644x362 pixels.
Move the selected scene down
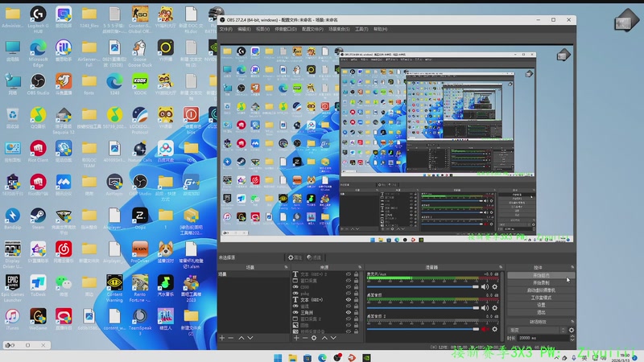[x=250, y=338]
